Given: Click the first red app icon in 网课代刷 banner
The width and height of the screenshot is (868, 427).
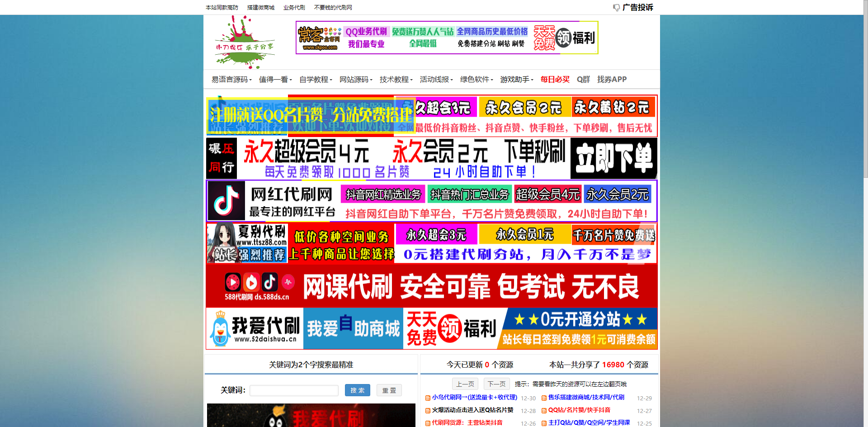Looking at the screenshot, I should (233, 282).
